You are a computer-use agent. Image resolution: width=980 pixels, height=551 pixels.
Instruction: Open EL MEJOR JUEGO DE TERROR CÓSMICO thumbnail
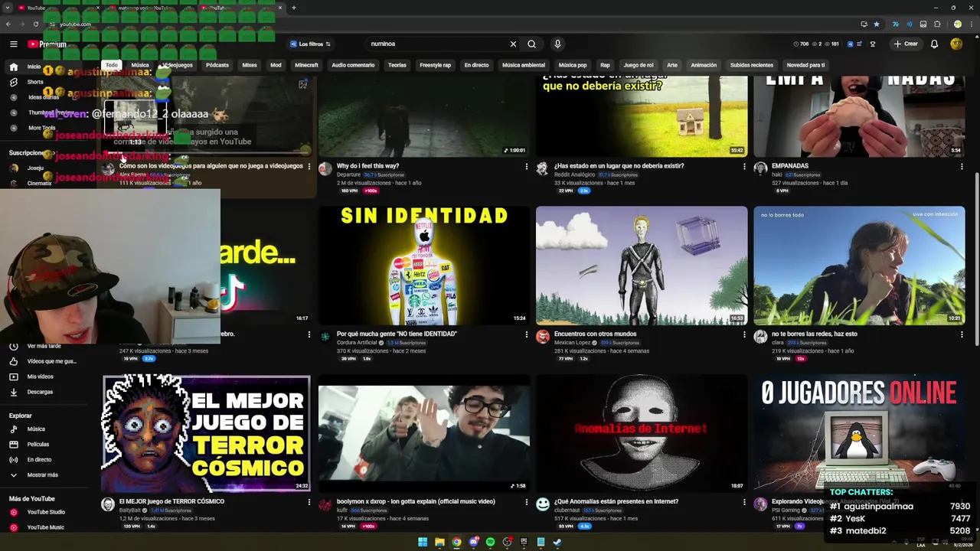pos(206,433)
